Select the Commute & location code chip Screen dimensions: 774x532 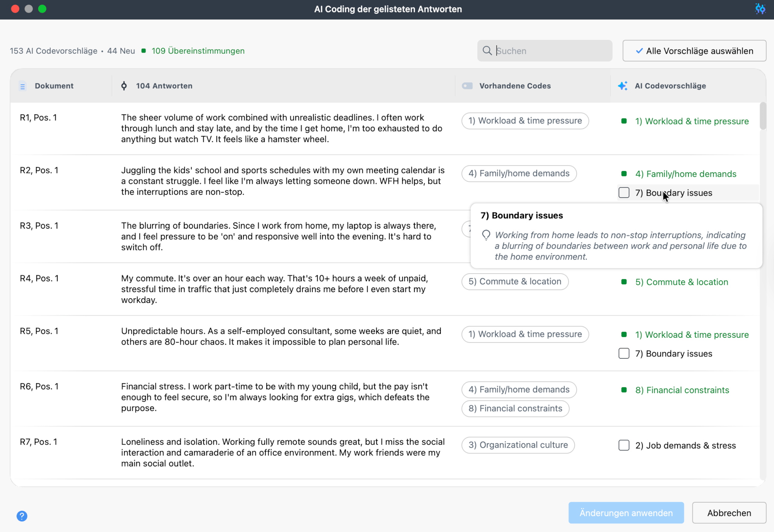click(515, 281)
